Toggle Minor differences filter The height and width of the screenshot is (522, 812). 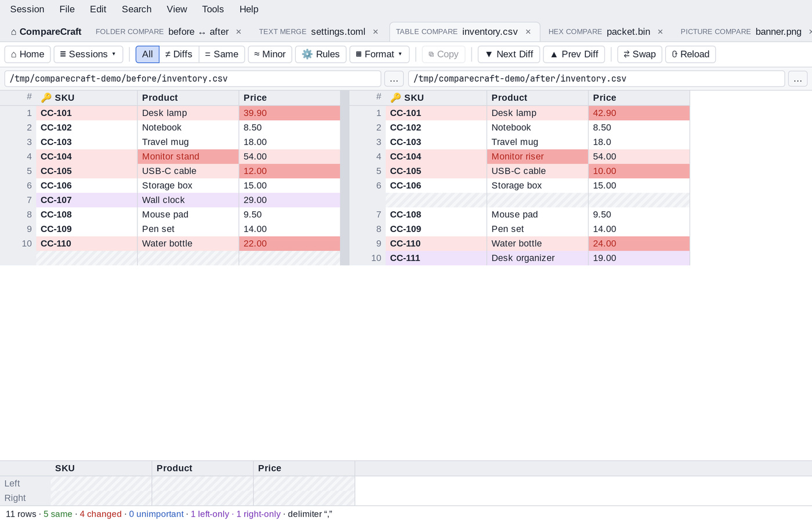click(x=270, y=54)
